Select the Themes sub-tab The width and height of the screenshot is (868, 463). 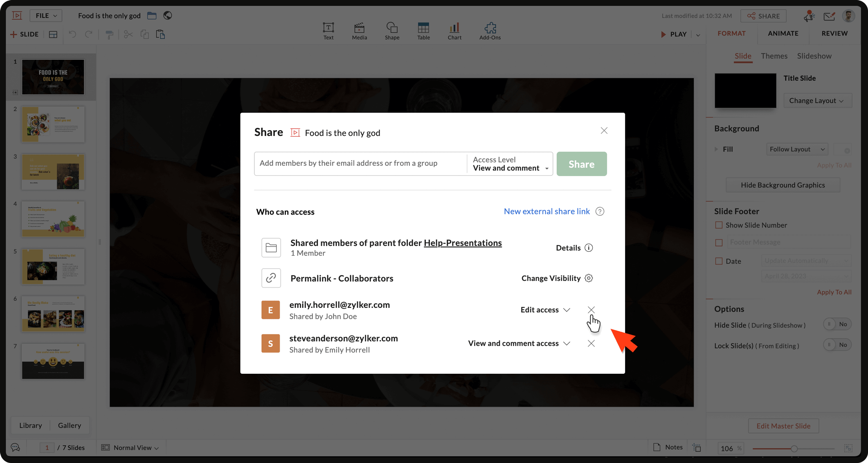pos(774,56)
